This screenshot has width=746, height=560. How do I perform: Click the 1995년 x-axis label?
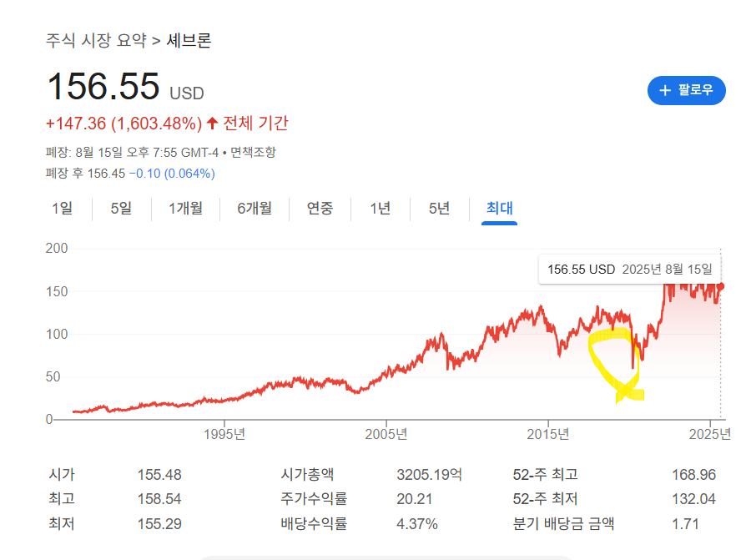point(224,434)
